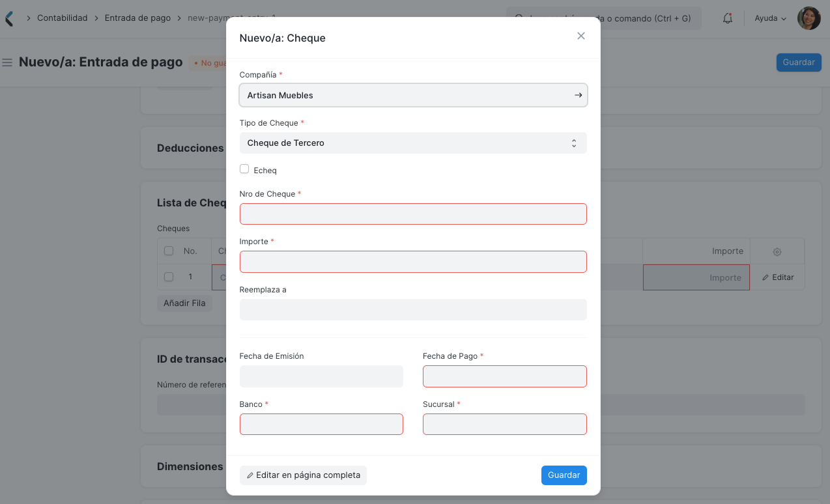Open the user avatar menu
830x504 pixels.
[x=809, y=18]
